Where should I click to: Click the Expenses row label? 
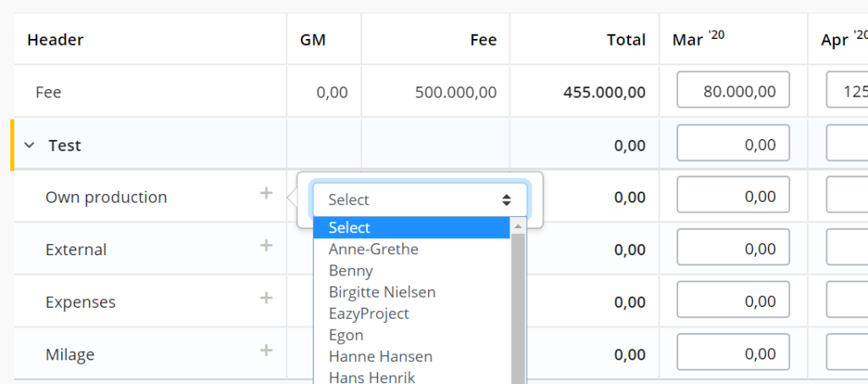(x=81, y=302)
